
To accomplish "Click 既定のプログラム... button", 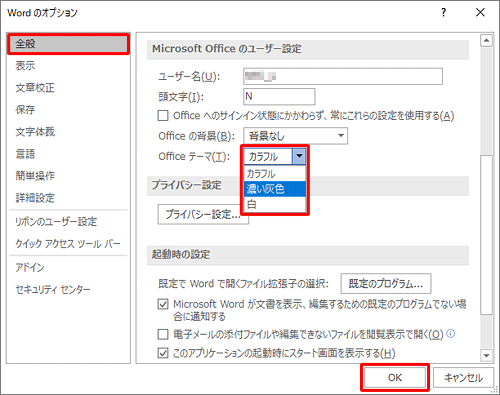I will pos(386,284).
